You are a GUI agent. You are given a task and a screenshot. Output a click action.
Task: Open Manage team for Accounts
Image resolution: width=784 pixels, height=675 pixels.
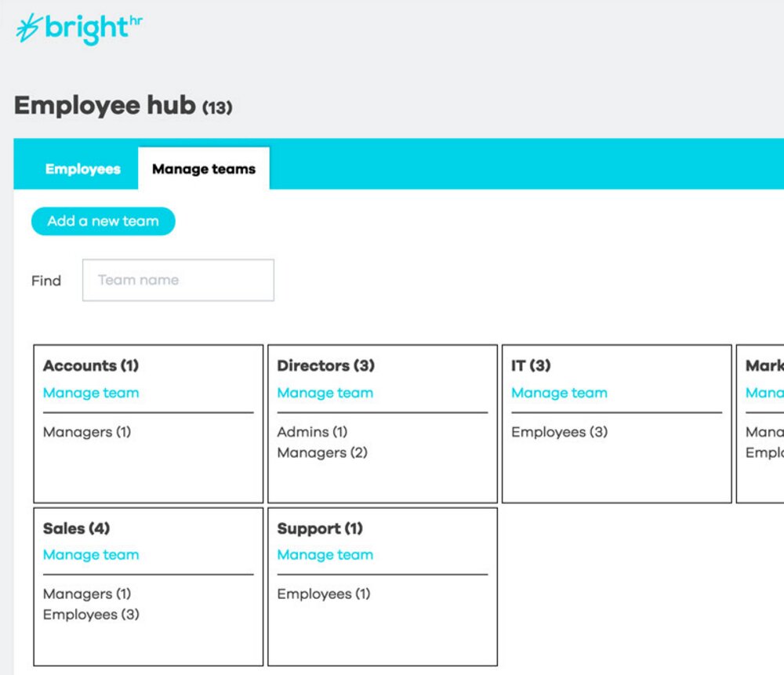pyautogui.click(x=91, y=393)
